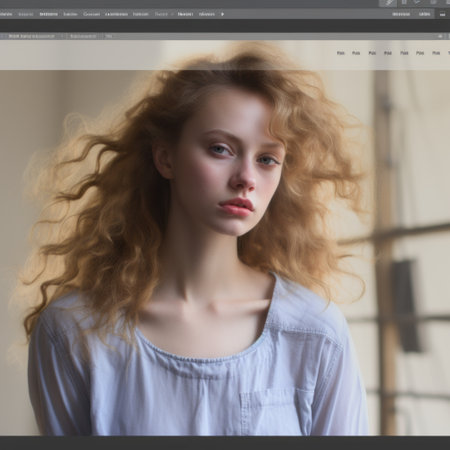The image size is (450, 450).
Task: Click the small play arrow after the menu items
Action: 222,14
